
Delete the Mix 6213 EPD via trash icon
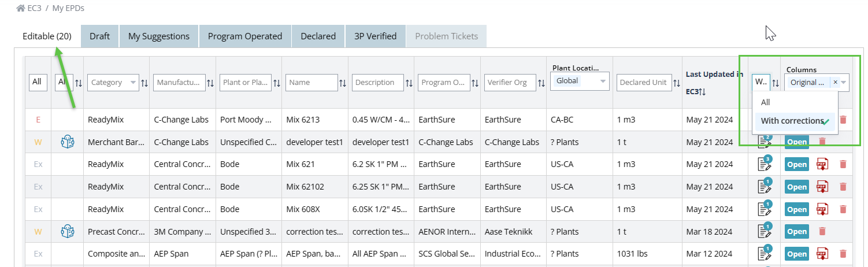point(843,120)
